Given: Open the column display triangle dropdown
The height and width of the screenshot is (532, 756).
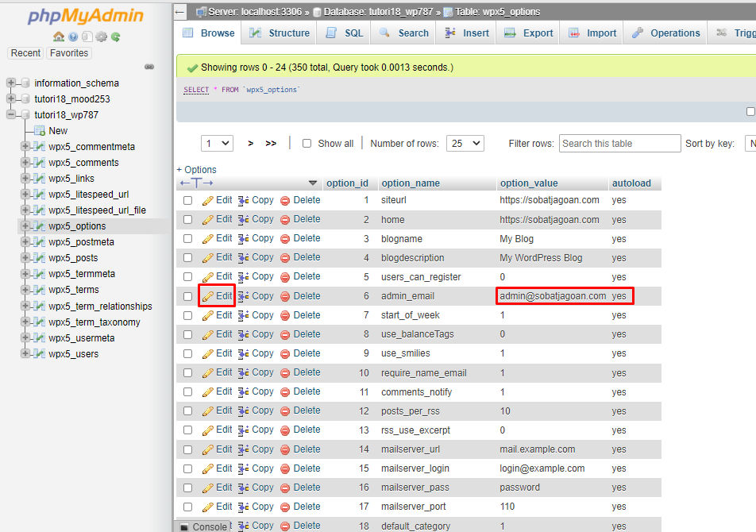Looking at the screenshot, I should (312, 183).
